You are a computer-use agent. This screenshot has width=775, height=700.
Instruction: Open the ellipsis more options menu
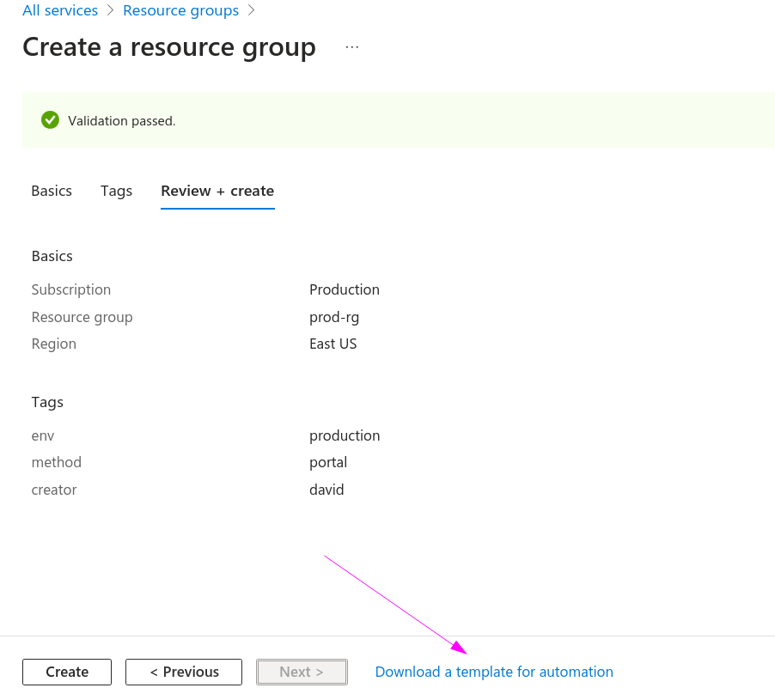tap(352, 47)
